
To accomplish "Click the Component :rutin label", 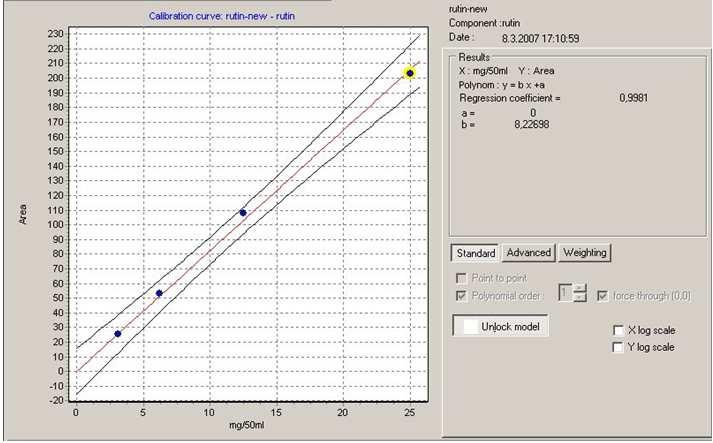I will (484, 23).
